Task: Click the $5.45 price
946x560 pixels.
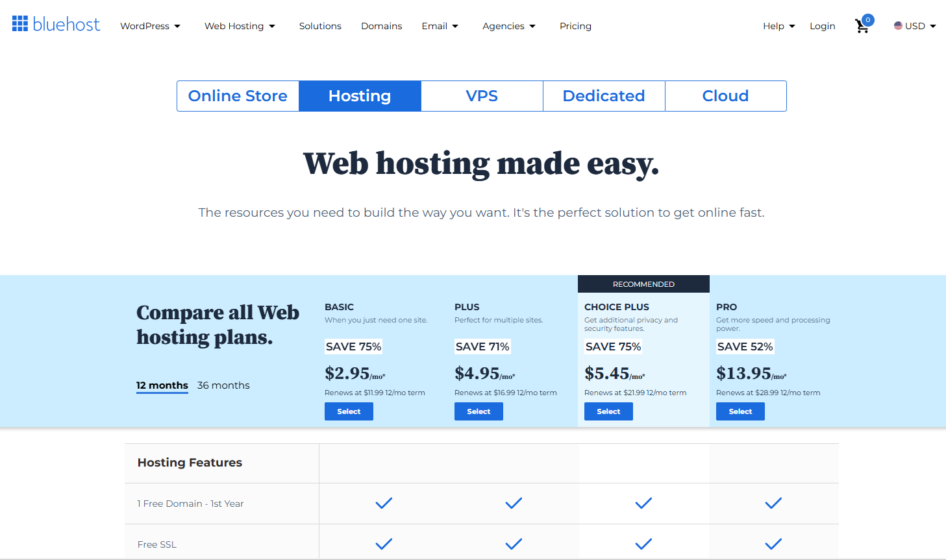Action: pyautogui.click(x=607, y=373)
